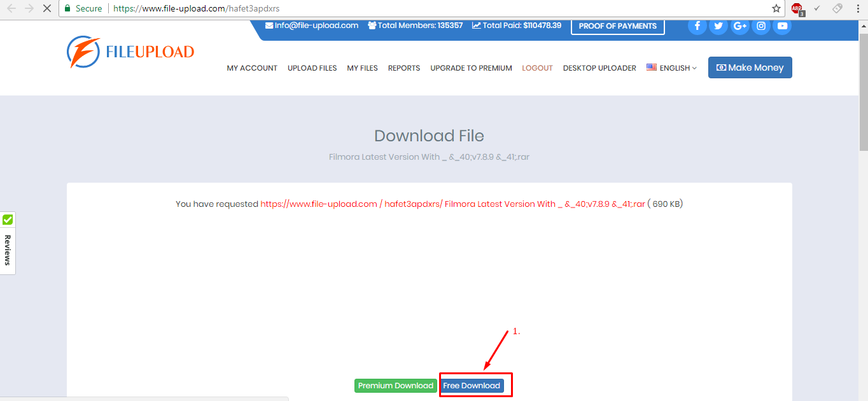This screenshot has height=401, width=868.
Task: Click the 690 KB file size text
Action: point(667,204)
